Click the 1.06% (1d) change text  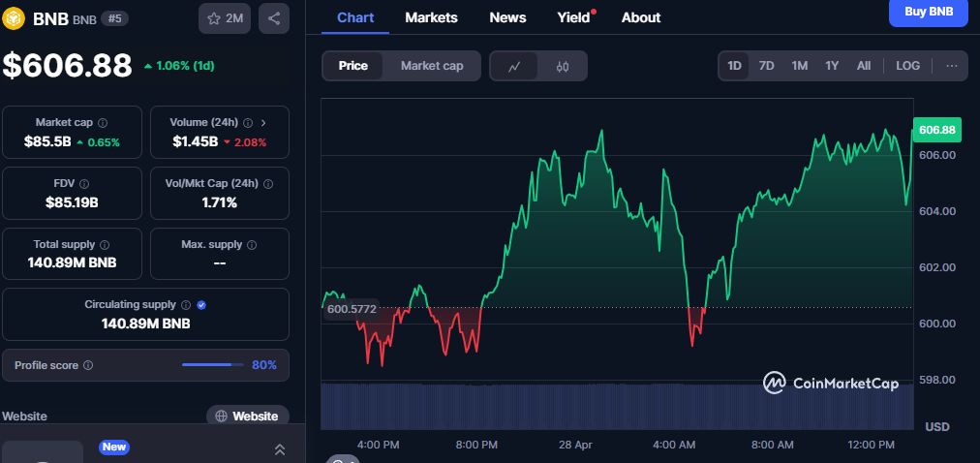(x=185, y=66)
